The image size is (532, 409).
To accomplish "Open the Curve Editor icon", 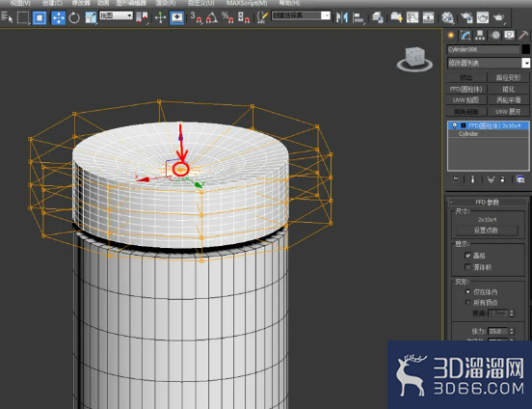I will coord(412,17).
